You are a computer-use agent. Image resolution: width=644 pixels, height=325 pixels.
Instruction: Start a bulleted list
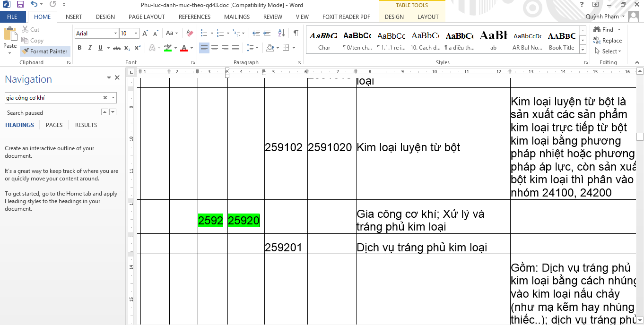204,34
